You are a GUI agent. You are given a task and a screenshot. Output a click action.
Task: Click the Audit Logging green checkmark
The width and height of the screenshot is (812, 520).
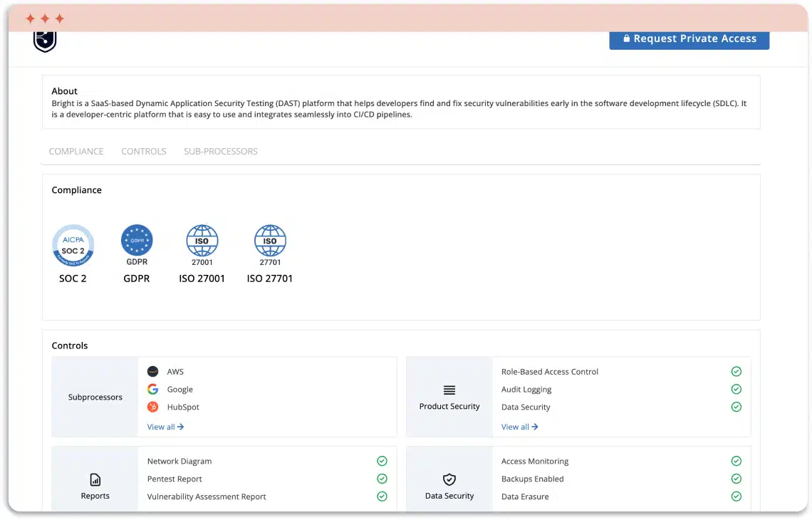click(x=736, y=389)
